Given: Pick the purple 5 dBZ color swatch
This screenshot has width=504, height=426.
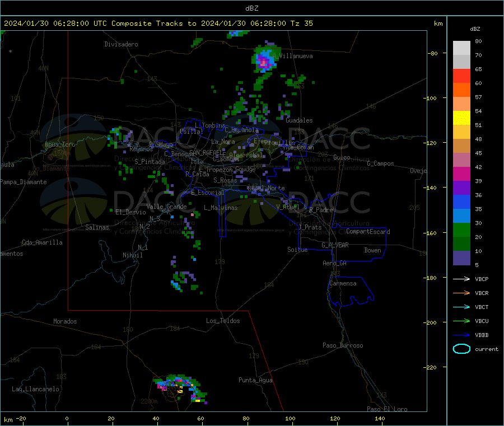Looking at the screenshot, I should click(x=461, y=258).
